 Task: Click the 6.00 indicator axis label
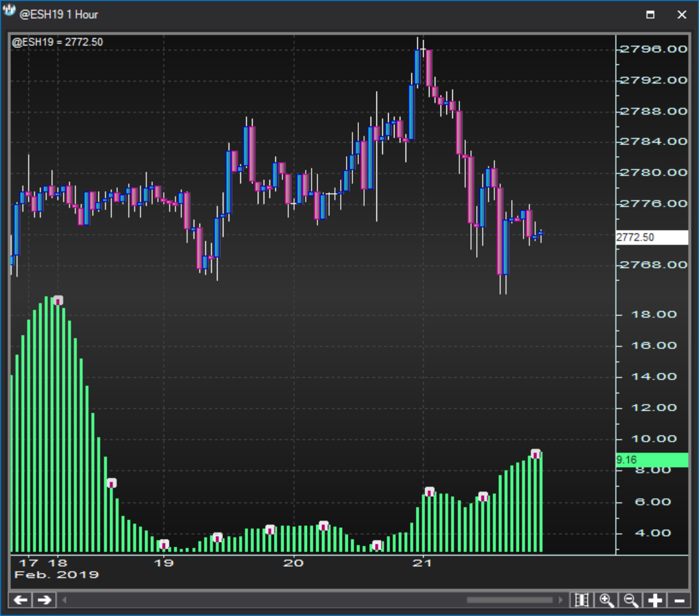pos(653,503)
